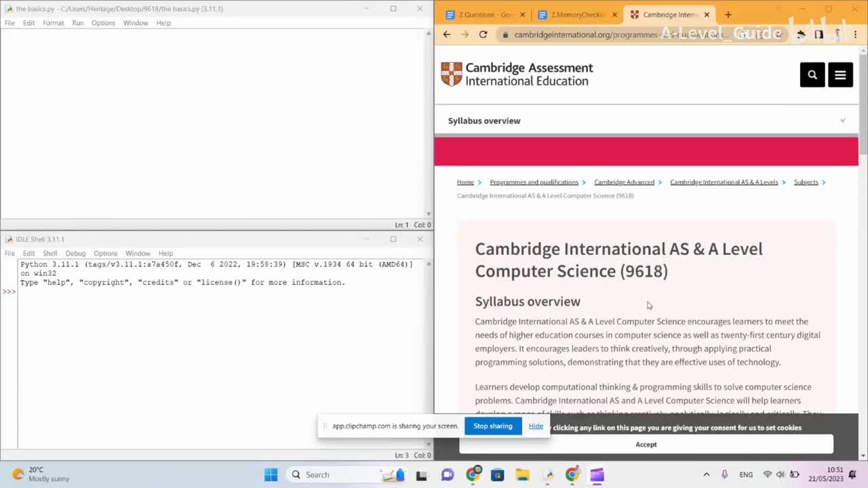Image resolution: width=868 pixels, height=488 pixels.
Task: Open the site search magnifier button
Action: (x=812, y=75)
